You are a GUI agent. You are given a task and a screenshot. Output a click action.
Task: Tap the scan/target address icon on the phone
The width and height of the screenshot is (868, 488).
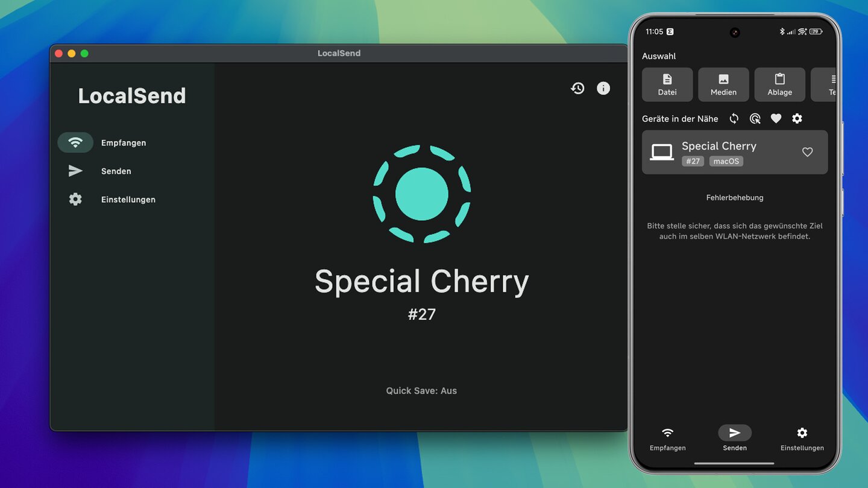[755, 119]
